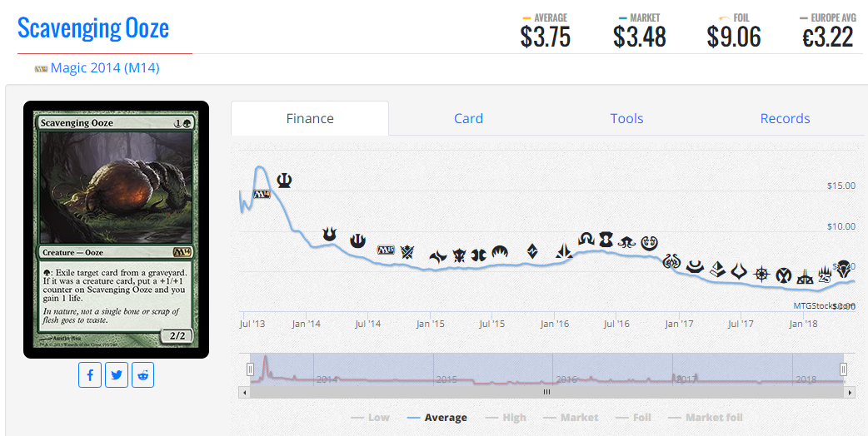Screen dimensions: 868x436
Task: Switch to the Finance tab
Action: (310, 118)
